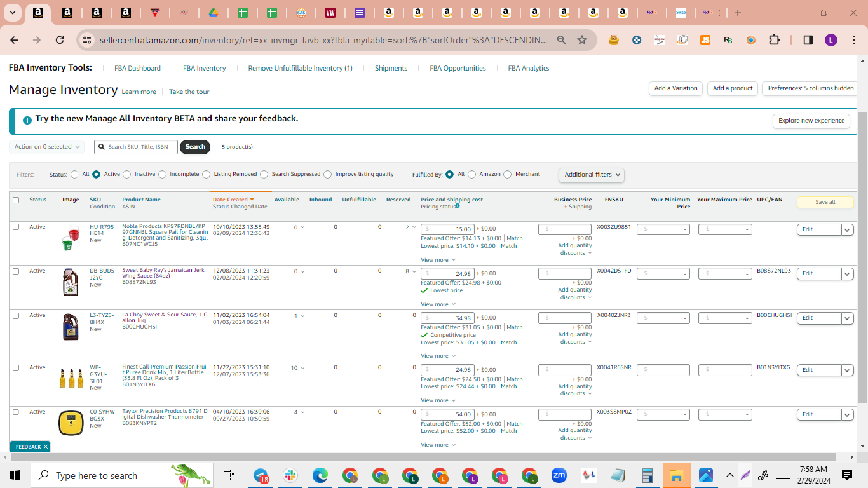Expand View more for Taylor Thermometer row
The height and width of the screenshot is (488, 868).
point(438,445)
